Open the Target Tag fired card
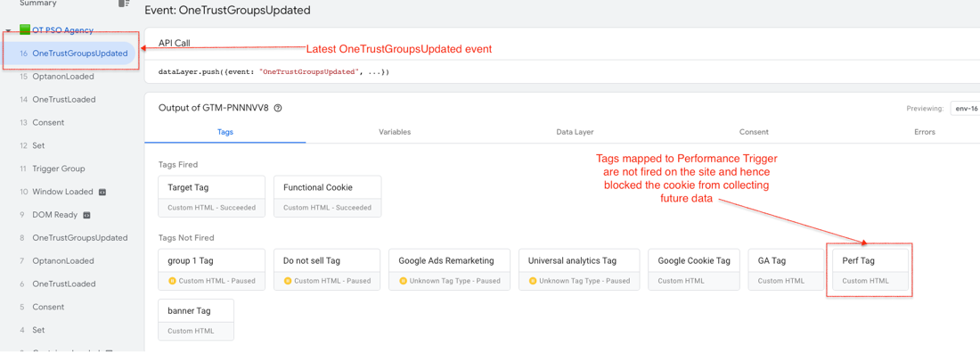The image size is (980, 354). [x=212, y=196]
